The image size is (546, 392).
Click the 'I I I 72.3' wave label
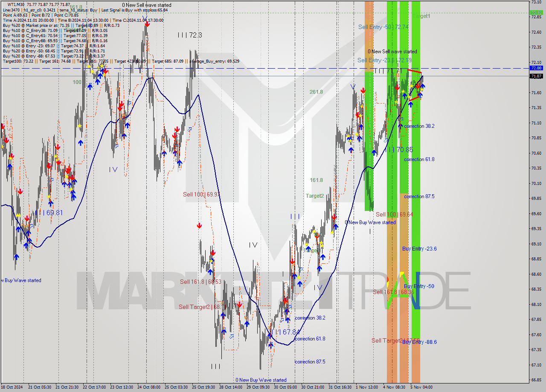(190, 35)
